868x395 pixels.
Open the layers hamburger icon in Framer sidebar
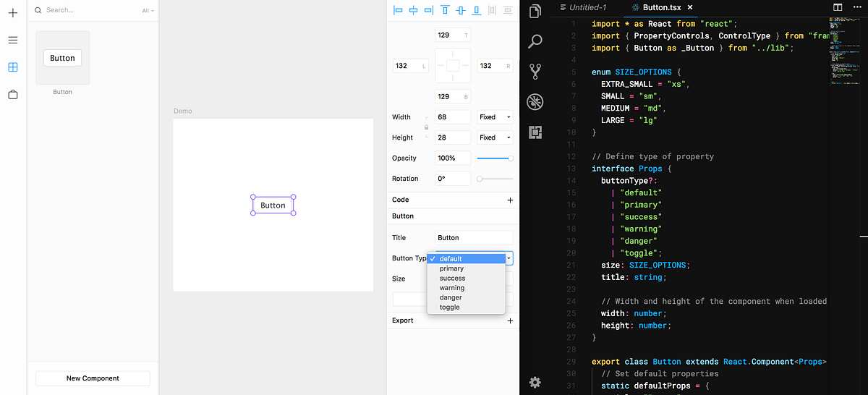click(12, 40)
